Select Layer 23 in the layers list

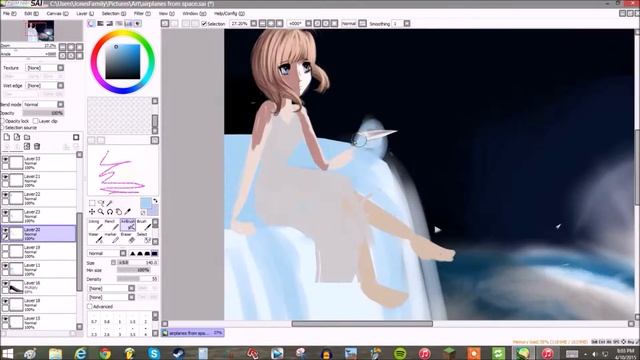(x=39, y=216)
